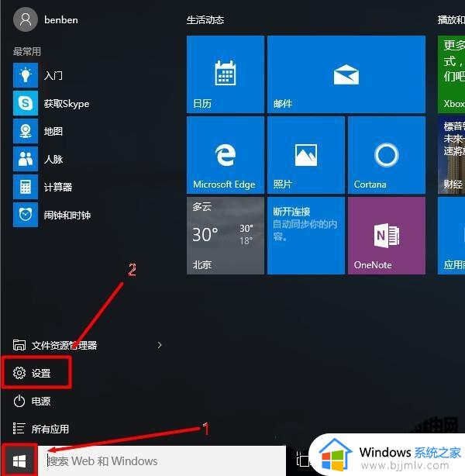
Task: Open the Xbox green tile
Action: click(x=451, y=74)
